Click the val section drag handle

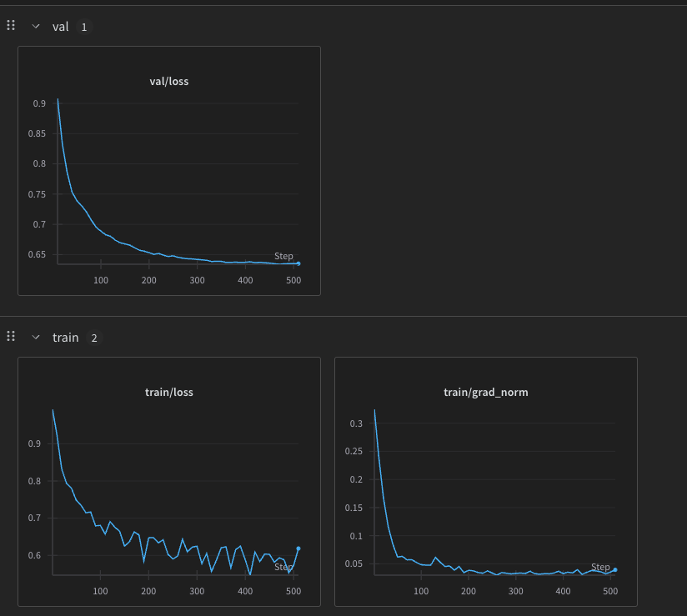click(x=11, y=26)
